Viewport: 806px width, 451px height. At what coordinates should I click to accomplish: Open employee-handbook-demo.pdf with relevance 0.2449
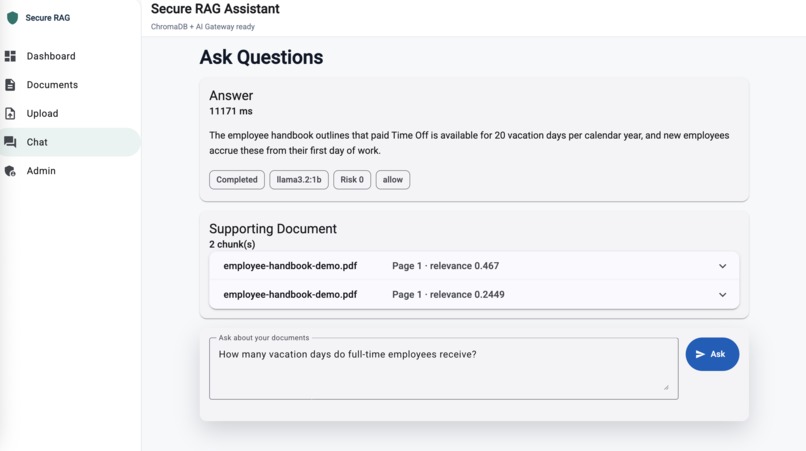point(474,295)
